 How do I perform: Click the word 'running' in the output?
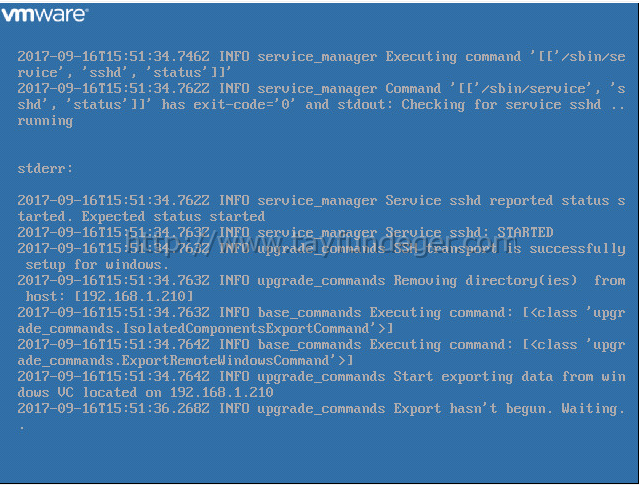pos(45,121)
